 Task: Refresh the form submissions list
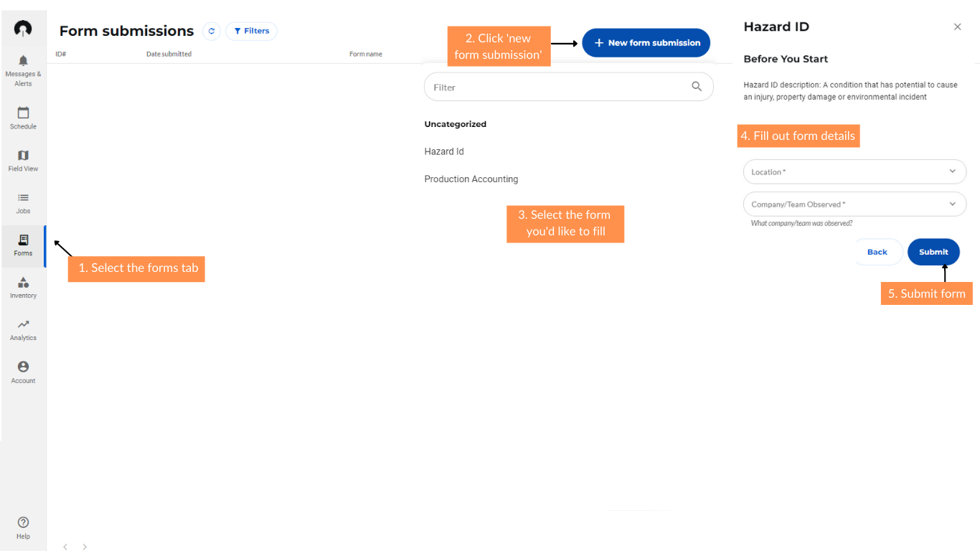[x=211, y=31]
